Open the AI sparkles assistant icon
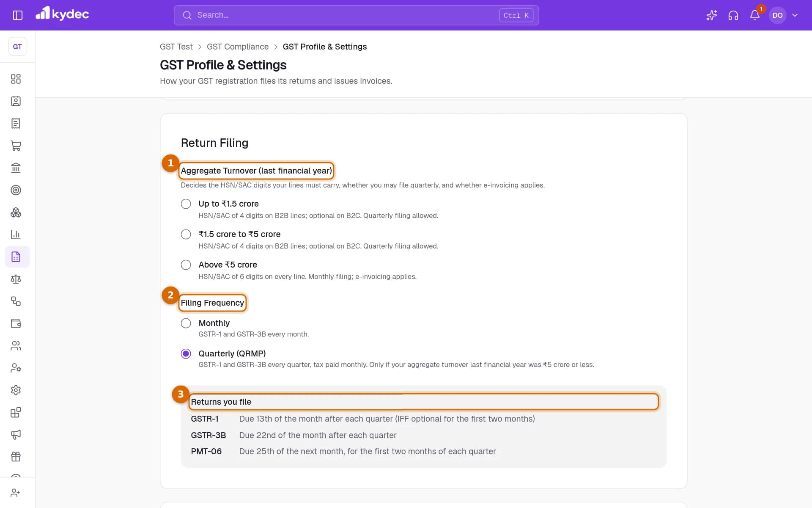The image size is (812, 508). click(711, 15)
